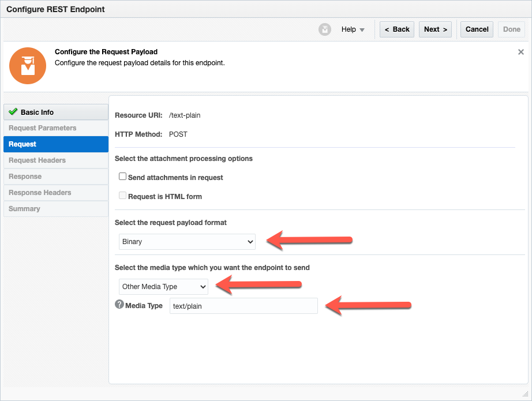Click the green checkmark next to Basic Info
Viewport: 532px width, 401px height.
pyautogui.click(x=13, y=112)
